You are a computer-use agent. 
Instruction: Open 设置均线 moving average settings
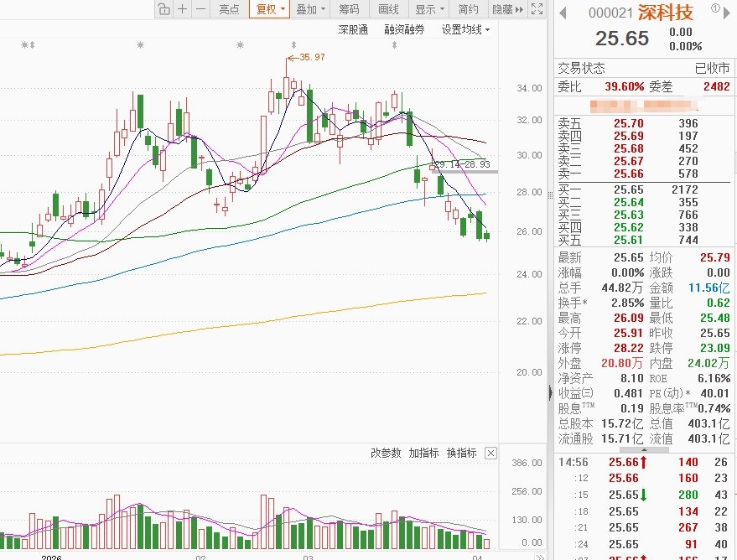pyautogui.click(x=465, y=29)
